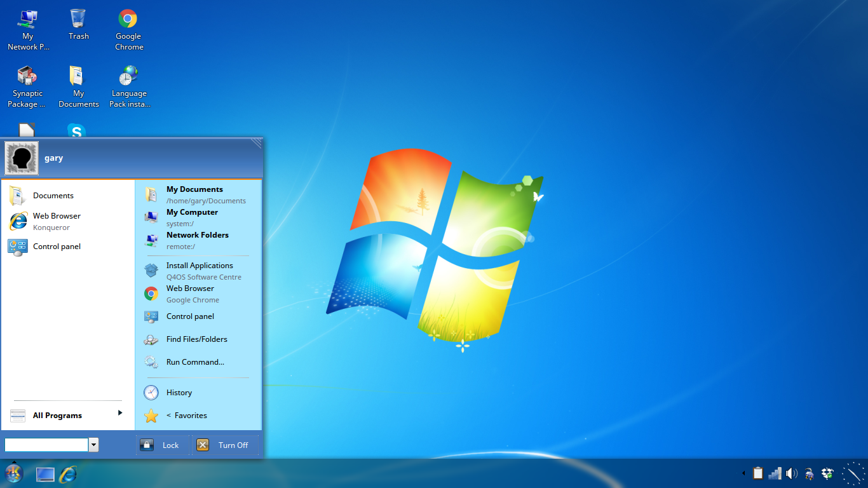Image resolution: width=868 pixels, height=488 pixels.
Task: Open Control panel in right column
Action: 198,316
